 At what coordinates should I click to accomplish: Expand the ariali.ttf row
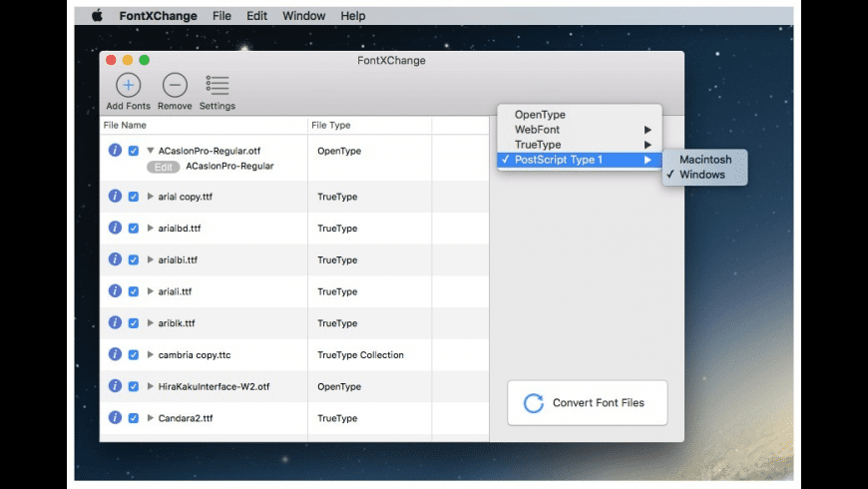150,291
